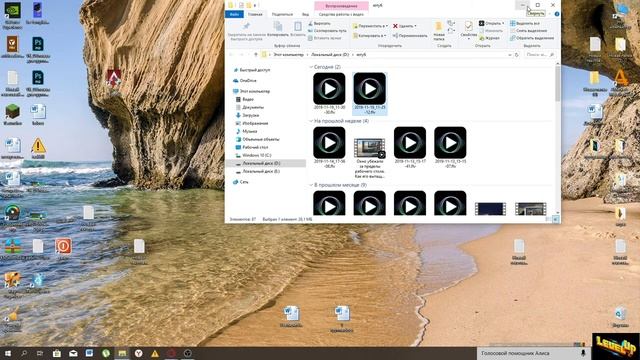Switch to details view in status bar
Screen dimensions: 640x360
pos(548,220)
